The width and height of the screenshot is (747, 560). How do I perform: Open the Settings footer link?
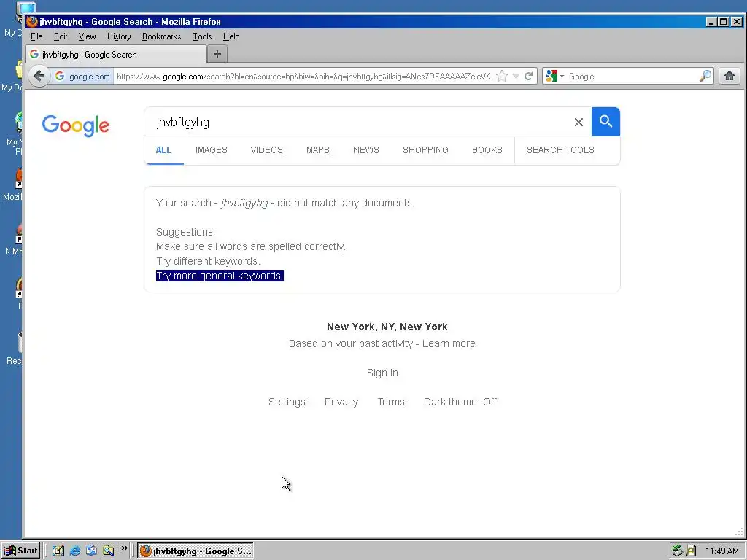point(287,402)
